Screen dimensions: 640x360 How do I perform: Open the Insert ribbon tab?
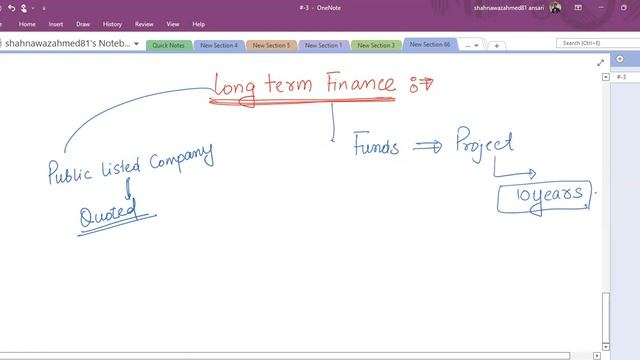56,24
